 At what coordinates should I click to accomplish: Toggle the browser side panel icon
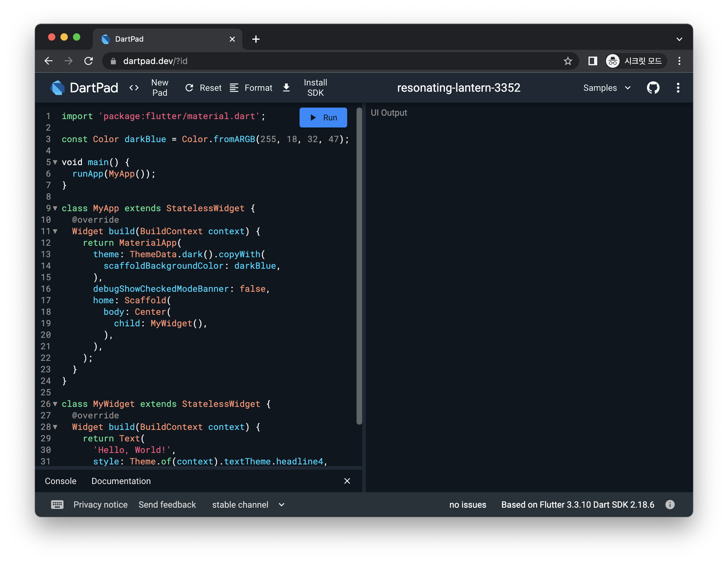[593, 61]
